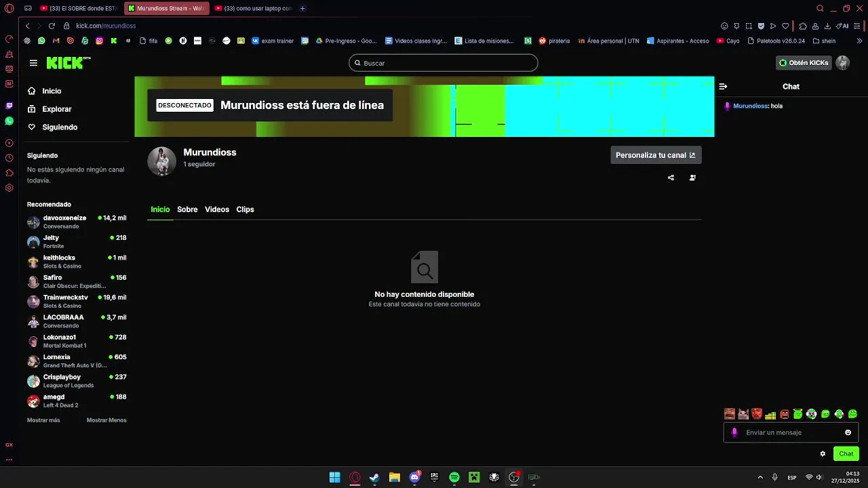The width and height of the screenshot is (868, 488).
Task: Open the Opera Aria AI icon
Action: click(x=842, y=26)
